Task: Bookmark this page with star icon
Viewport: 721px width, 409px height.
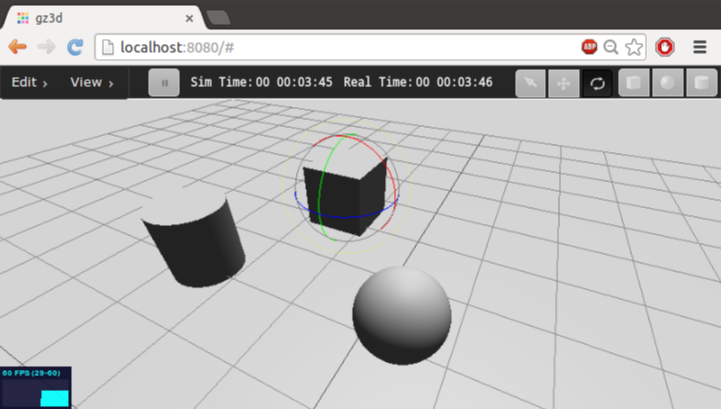Action: tap(633, 46)
